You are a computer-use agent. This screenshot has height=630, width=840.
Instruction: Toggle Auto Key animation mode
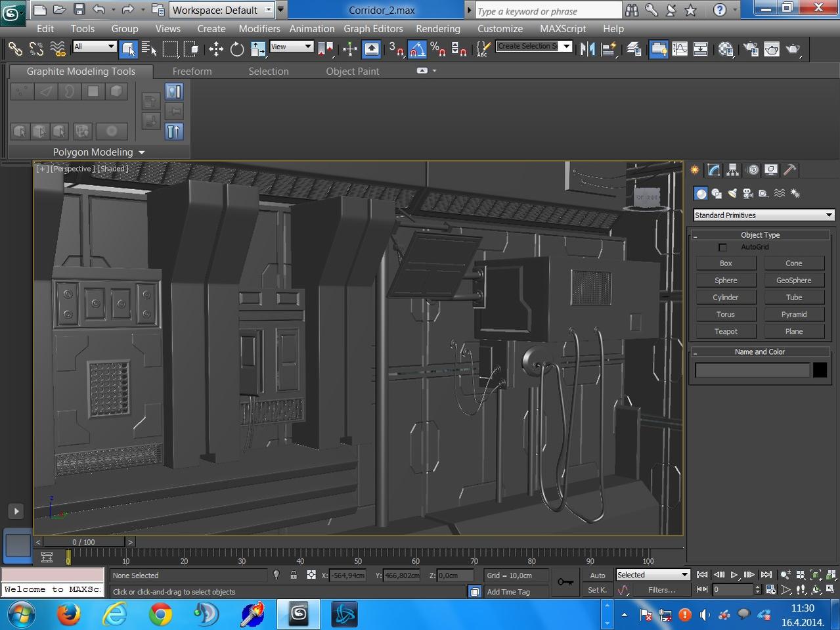[598, 575]
